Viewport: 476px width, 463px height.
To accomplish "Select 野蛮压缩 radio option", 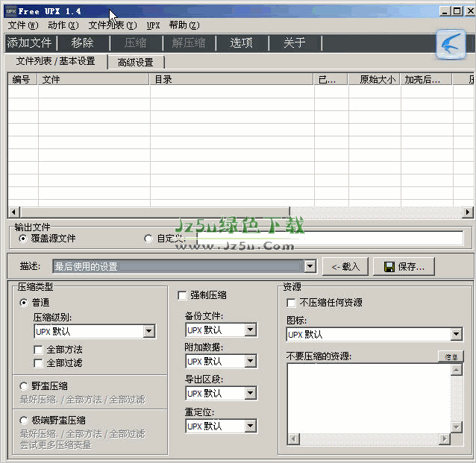I will (44, 386).
